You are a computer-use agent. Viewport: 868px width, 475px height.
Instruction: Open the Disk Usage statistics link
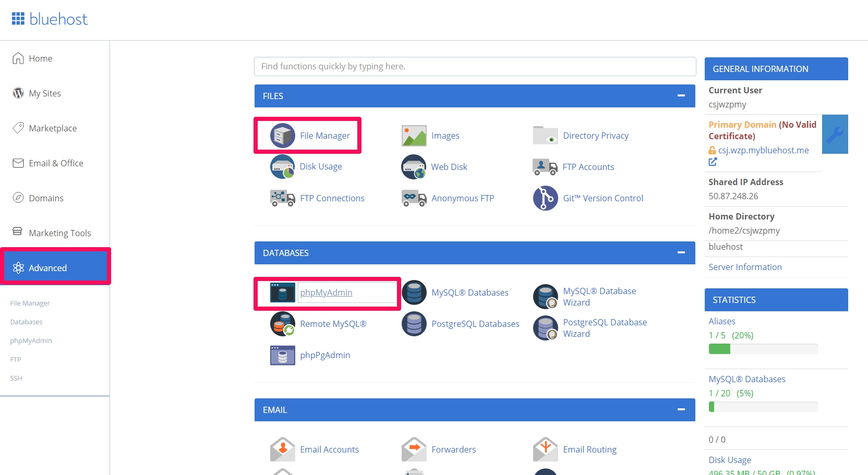pyautogui.click(x=730, y=460)
